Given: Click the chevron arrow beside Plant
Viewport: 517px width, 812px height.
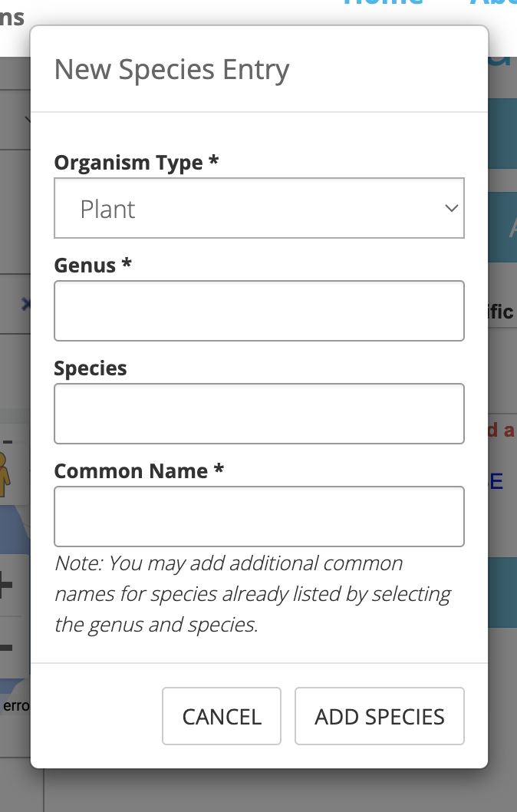Looking at the screenshot, I should point(452,209).
